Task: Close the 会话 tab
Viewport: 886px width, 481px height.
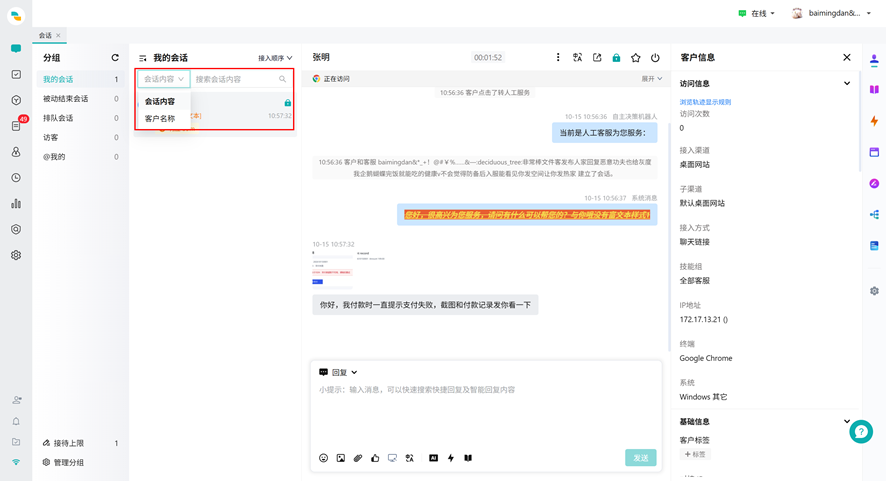Action: (58, 35)
